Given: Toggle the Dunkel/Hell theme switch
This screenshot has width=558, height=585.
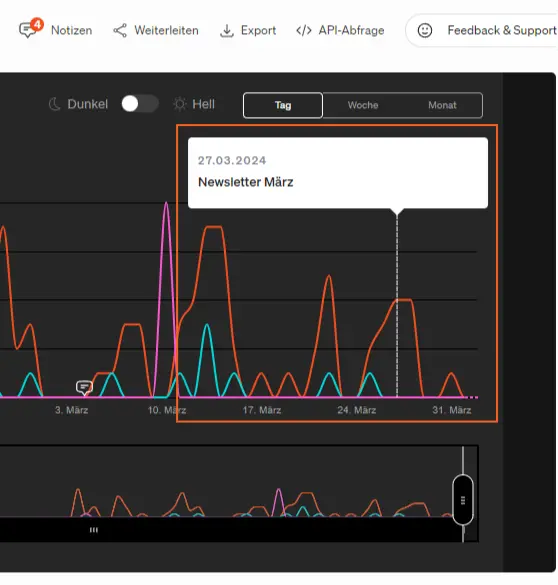Looking at the screenshot, I should coord(140,104).
